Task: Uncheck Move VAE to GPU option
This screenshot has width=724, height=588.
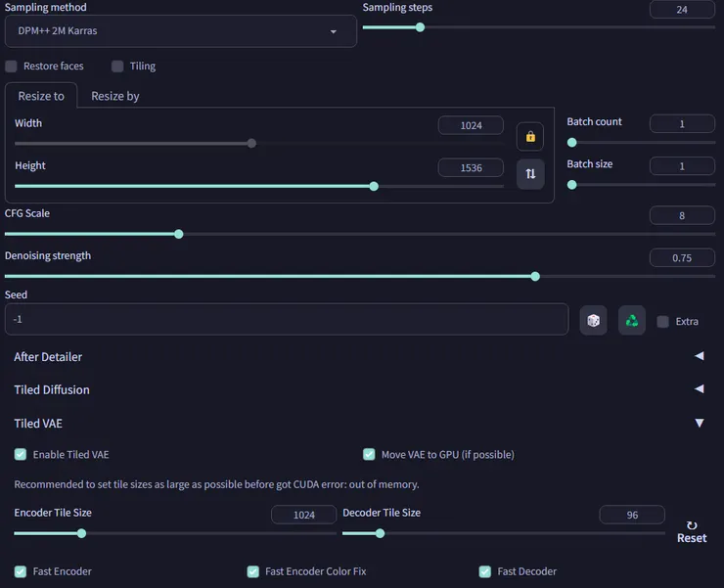Action: [x=369, y=455]
